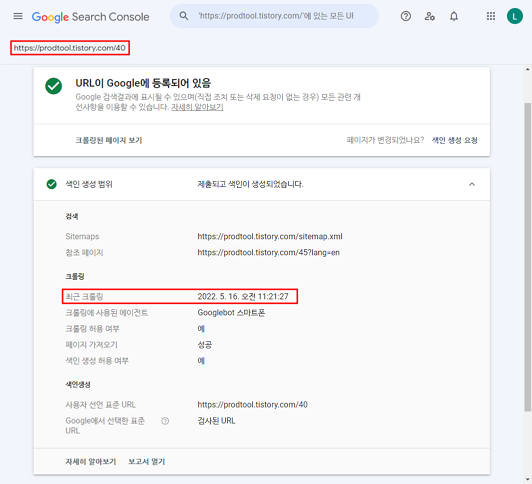Click 크롤링된 페이지 보기 button
Image resolution: width=532 pixels, height=484 pixels.
[x=109, y=140]
